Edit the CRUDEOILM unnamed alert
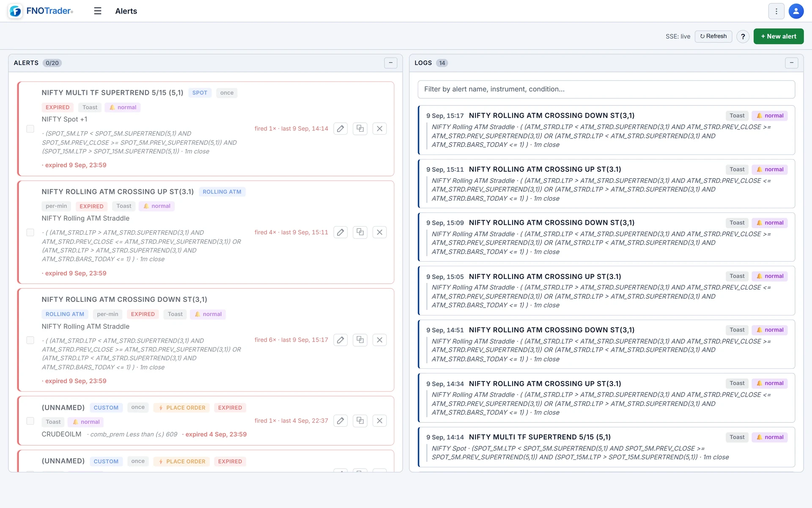Image resolution: width=812 pixels, height=508 pixels. [x=340, y=421]
